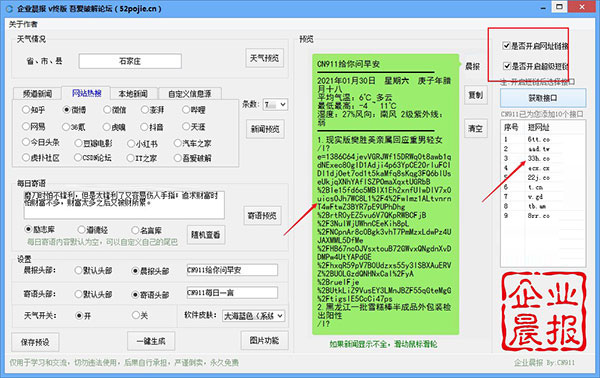Select the 网易 radio button
Image resolution: width=600 pixels, height=378 pixels.
pos(33,127)
